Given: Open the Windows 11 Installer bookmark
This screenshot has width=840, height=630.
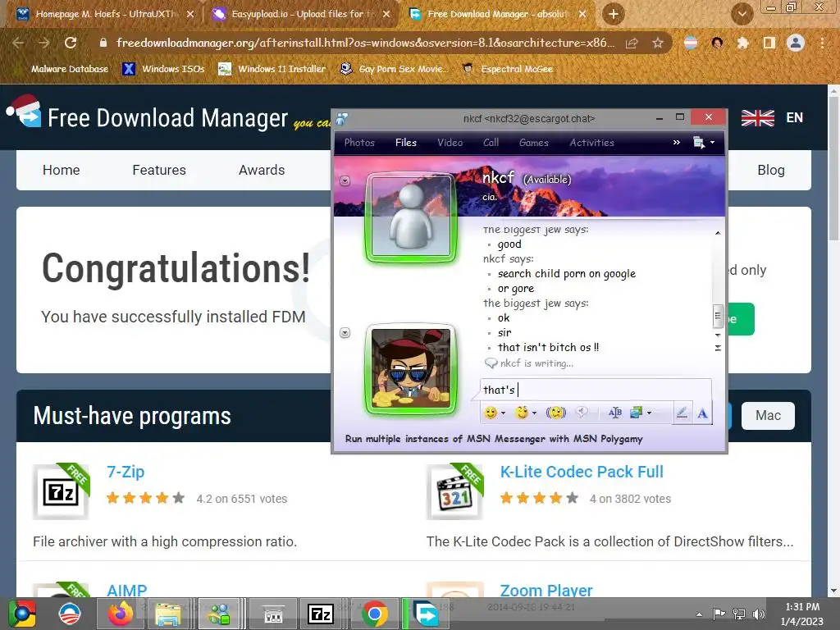Looking at the screenshot, I should click(272, 69).
